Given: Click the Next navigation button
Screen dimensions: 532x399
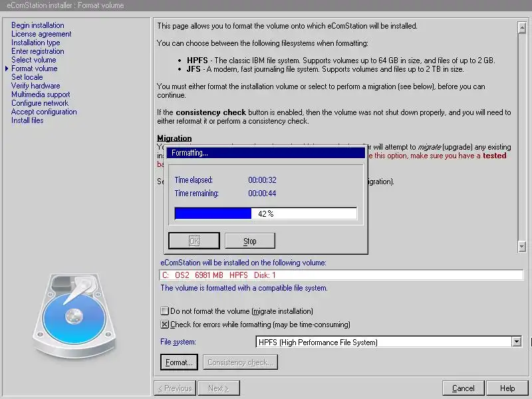Looking at the screenshot, I should (x=219, y=388).
